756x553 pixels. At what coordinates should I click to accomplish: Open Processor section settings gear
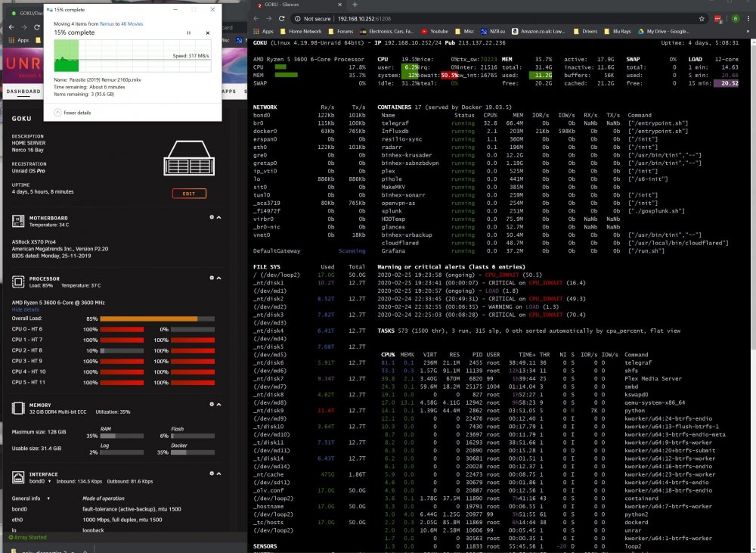(x=211, y=278)
